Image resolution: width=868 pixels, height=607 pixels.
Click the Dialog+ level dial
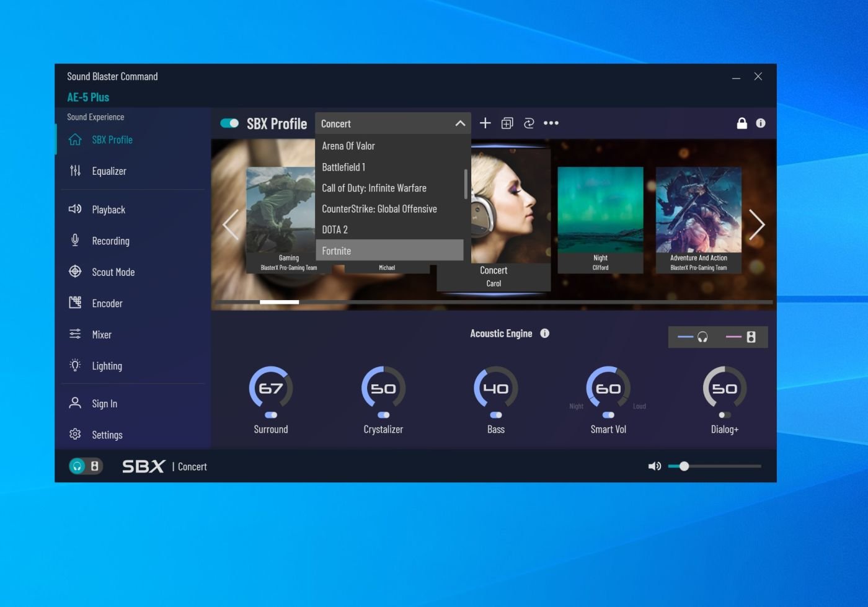click(x=725, y=388)
